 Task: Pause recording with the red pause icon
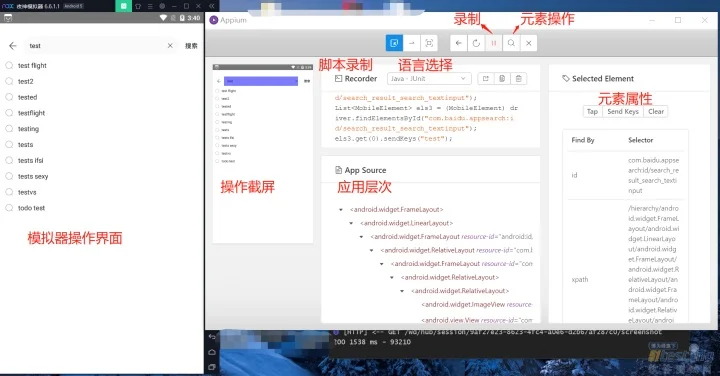point(494,43)
